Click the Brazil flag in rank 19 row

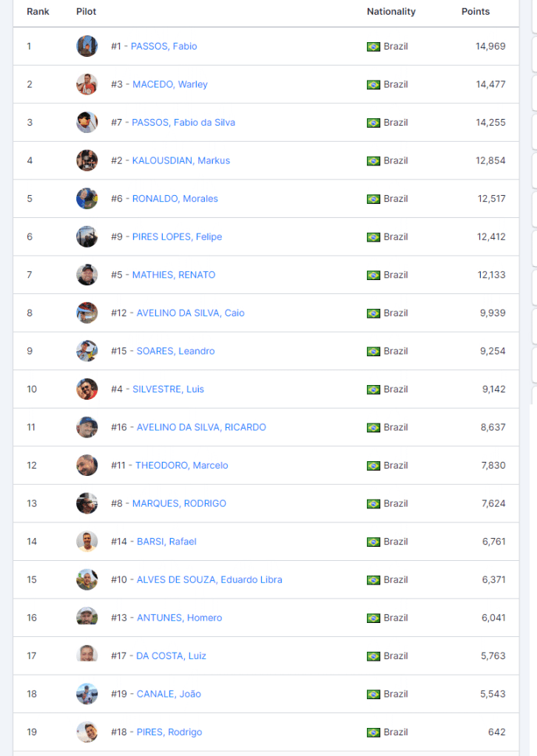(x=374, y=732)
